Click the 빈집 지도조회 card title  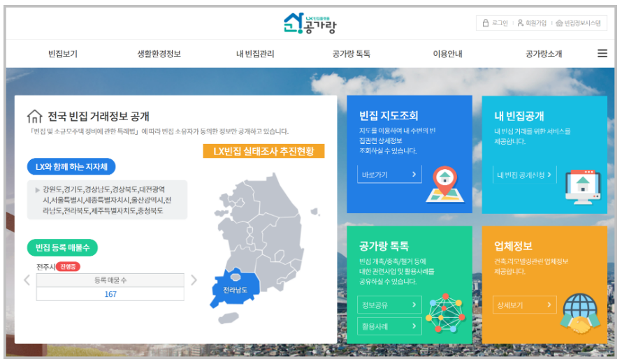click(389, 115)
